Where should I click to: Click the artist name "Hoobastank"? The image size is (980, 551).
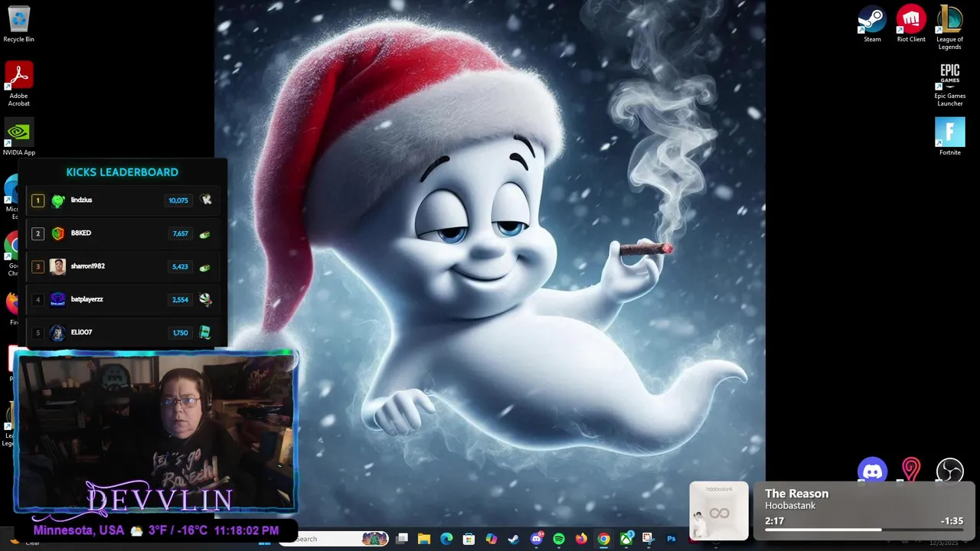[x=790, y=506]
